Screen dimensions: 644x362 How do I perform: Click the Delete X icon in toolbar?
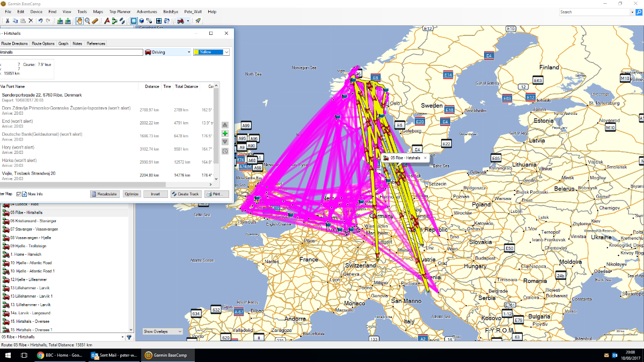[31, 21]
